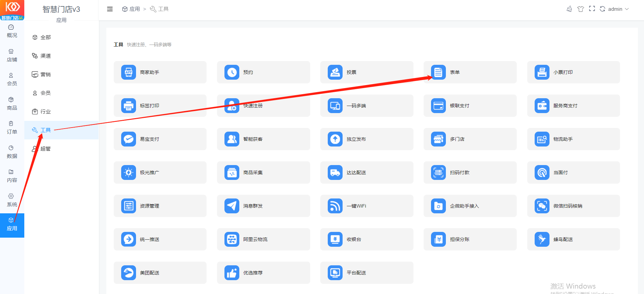The image size is (644, 294).
Task: Open the 微信扫码核销 icon
Action: tap(542, 206)
